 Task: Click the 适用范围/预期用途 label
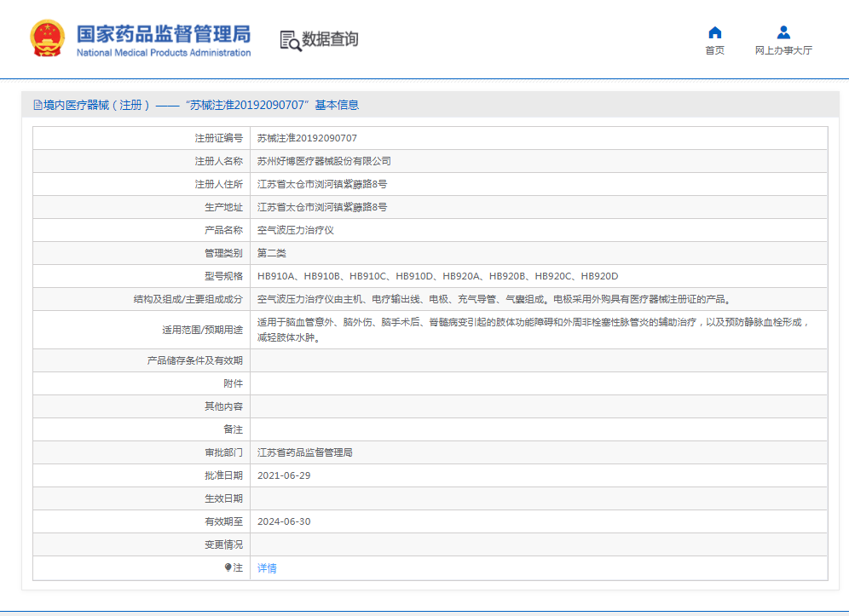point(203,330)
